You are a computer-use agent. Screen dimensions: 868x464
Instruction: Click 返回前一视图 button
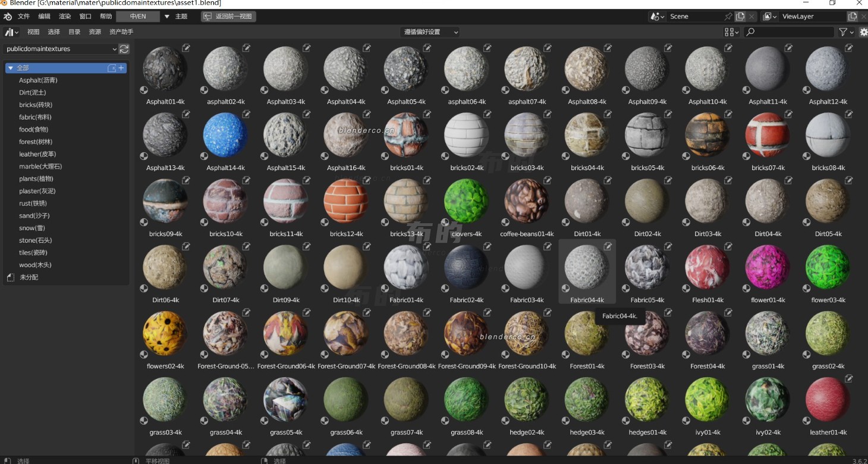(x=228, y=17)
